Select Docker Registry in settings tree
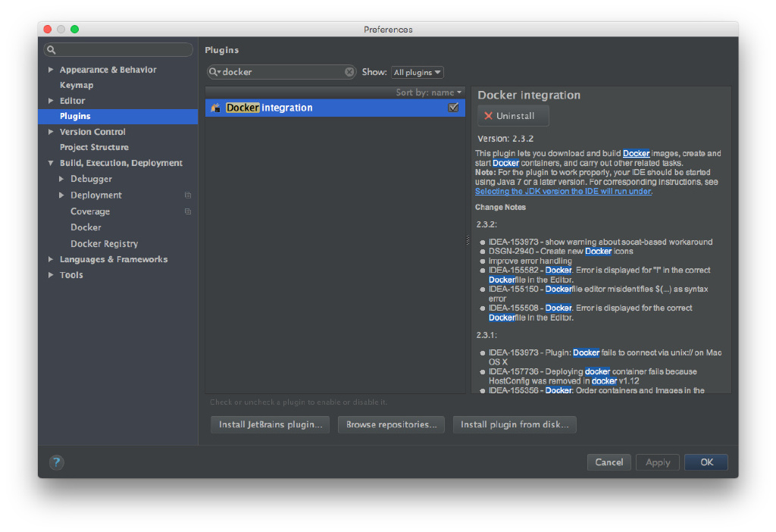 point(104,243)
